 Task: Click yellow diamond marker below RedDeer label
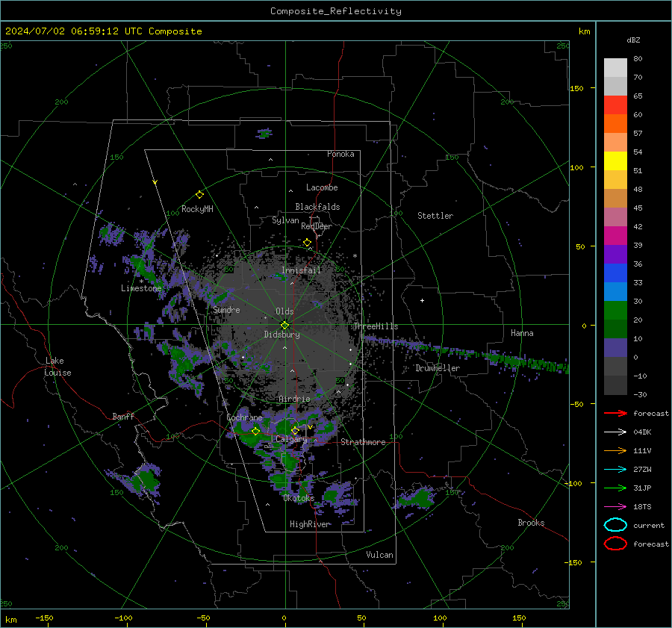click(307, 243)
